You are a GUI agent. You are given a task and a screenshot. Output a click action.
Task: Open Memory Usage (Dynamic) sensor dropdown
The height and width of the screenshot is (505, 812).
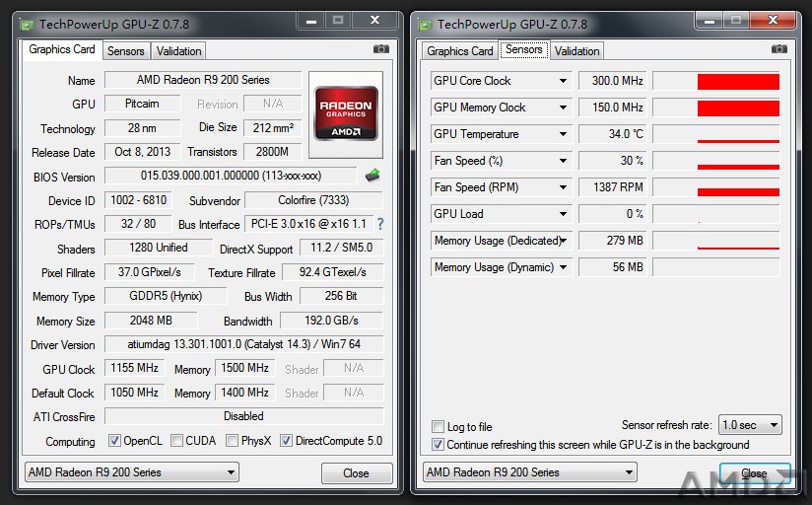click(x=563, y=267)
